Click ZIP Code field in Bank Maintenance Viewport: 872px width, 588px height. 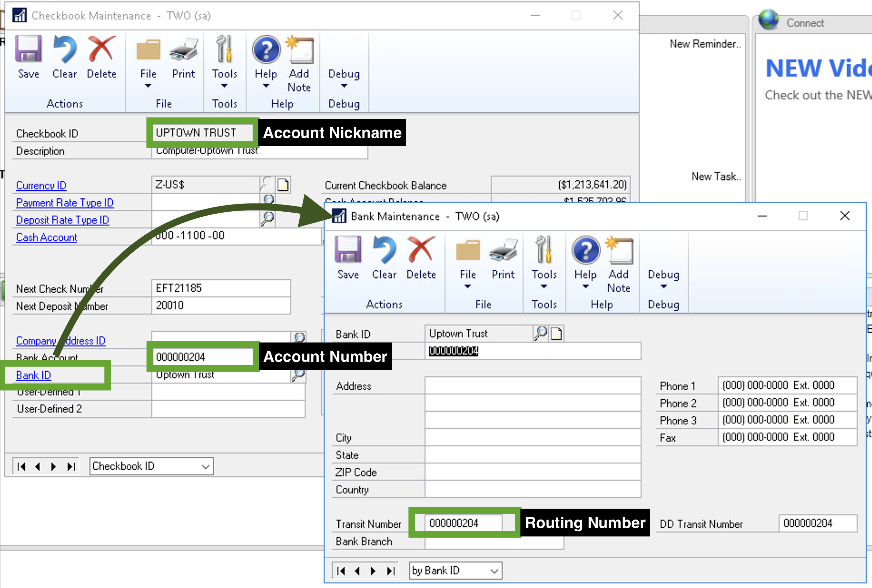point(533,472)
